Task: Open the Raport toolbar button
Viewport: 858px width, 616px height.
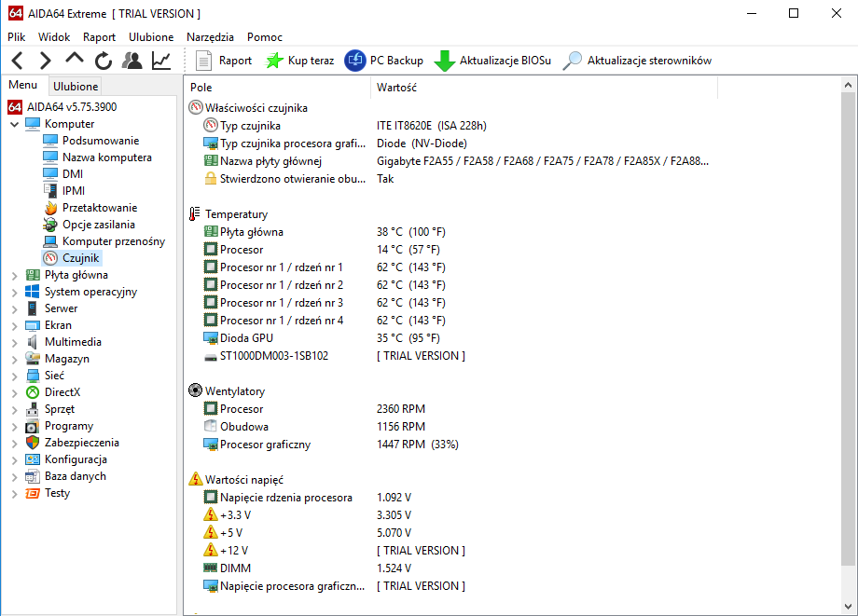Action: pyautogui.click(x=223, y=61)
